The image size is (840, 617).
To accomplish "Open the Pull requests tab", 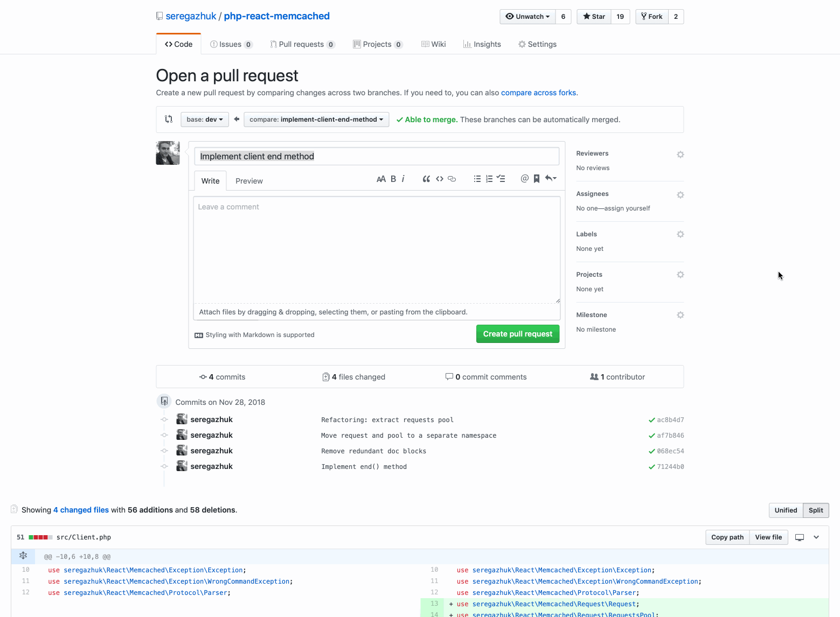I will [302, 44].
